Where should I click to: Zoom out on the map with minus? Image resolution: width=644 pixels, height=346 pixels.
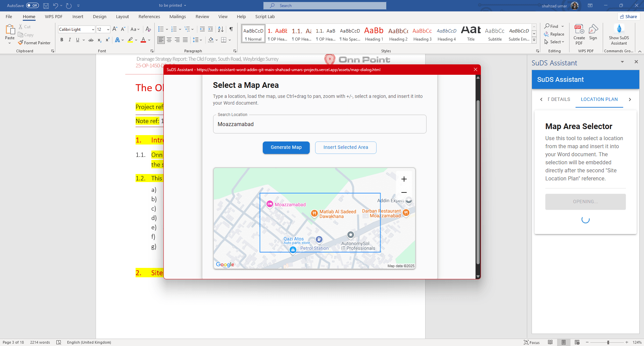[404, 192]
